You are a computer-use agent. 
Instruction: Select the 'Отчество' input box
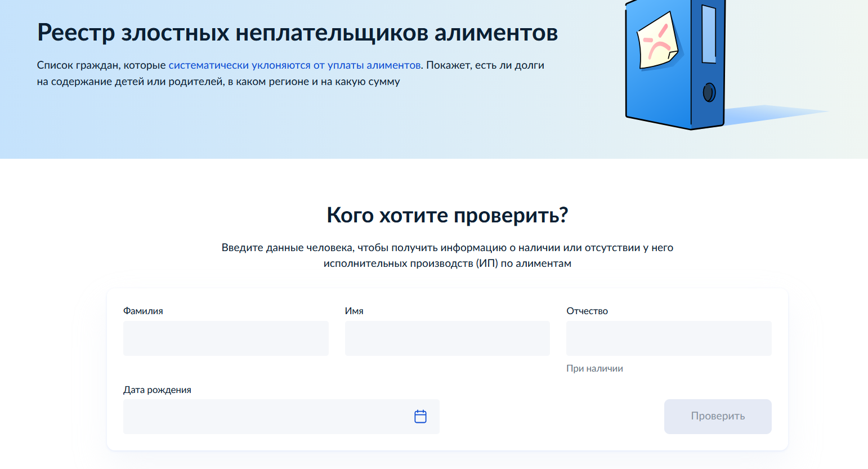[669, 338]
